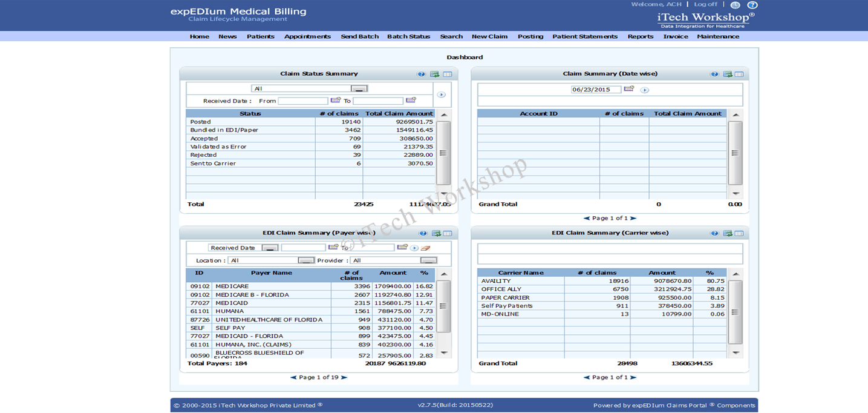Expand the claim status 'All' dropdown

click(x=360, y=88)
